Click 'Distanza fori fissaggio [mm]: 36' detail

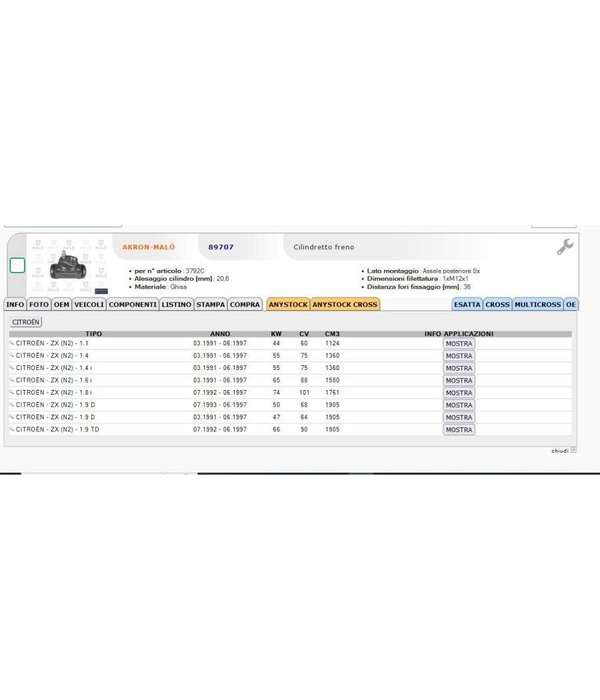tap(419, 287)
